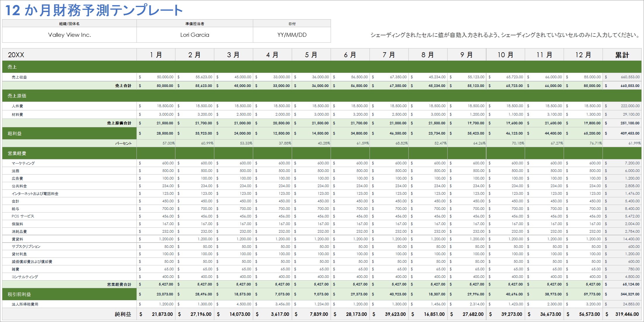644x322 pixels.
Task: Click cumulative materials cost cell 29,100.00
Action: [622, 114]
